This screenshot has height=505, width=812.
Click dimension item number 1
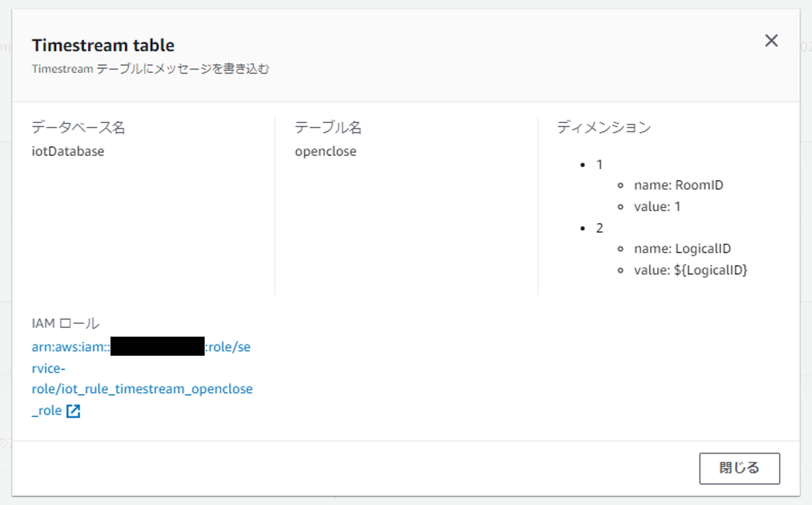599,165
